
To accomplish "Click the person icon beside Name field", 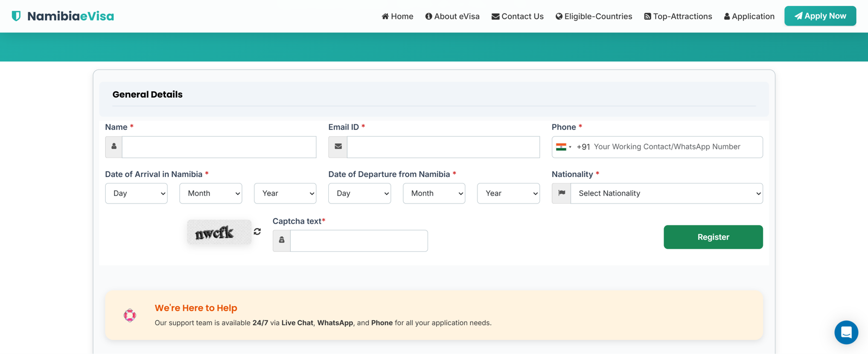I will 114,147.
